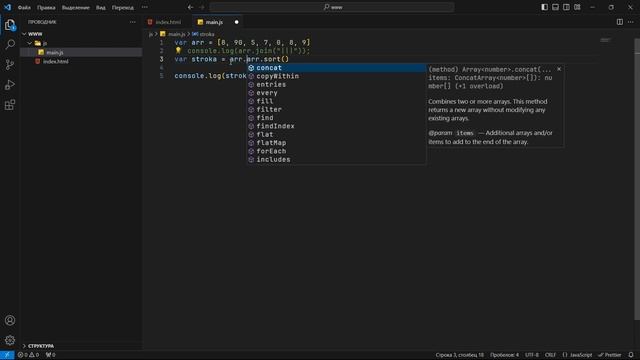Click the js breadcrumb segment
This screenshot has height=360, width=640.
point(151,34)
